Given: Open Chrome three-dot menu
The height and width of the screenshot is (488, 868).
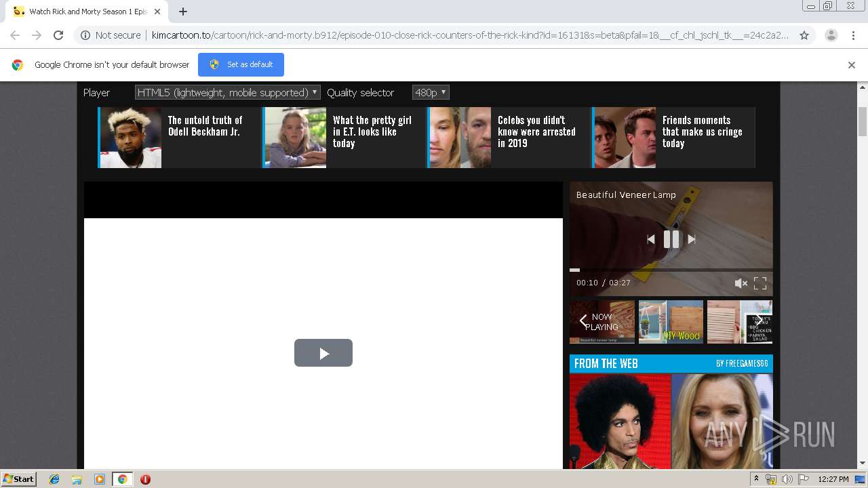Looking at the screenshot, I should click(x=853, y=35).
